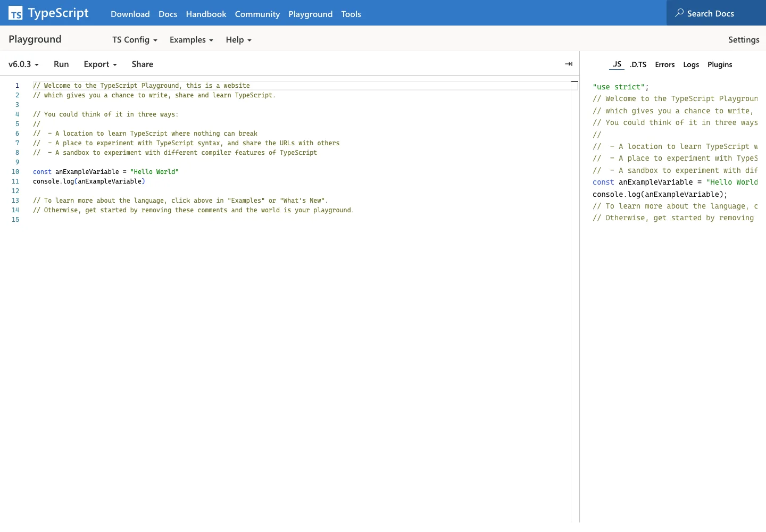Click the search magnifier icon
Screen dimensions: 766x532
[679, 13]
